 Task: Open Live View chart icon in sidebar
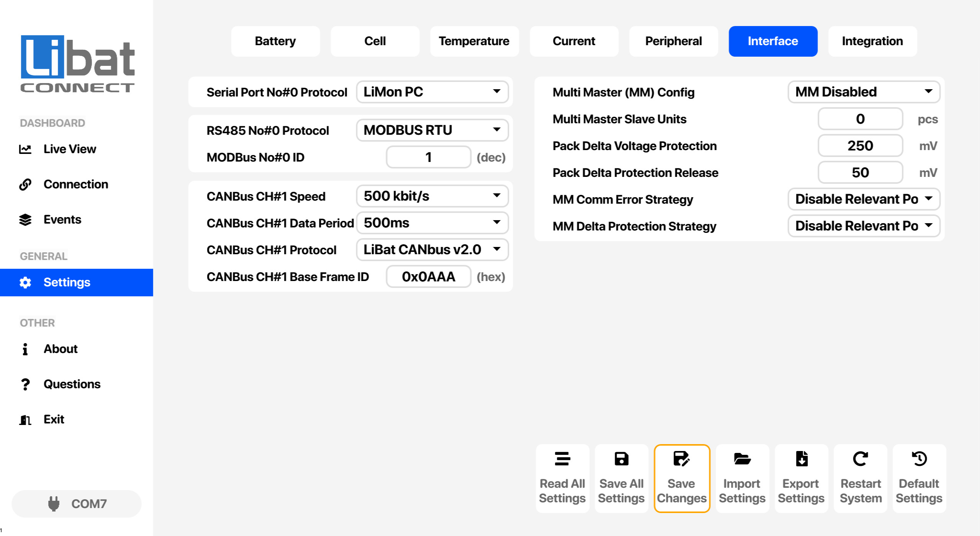point(25,149)
